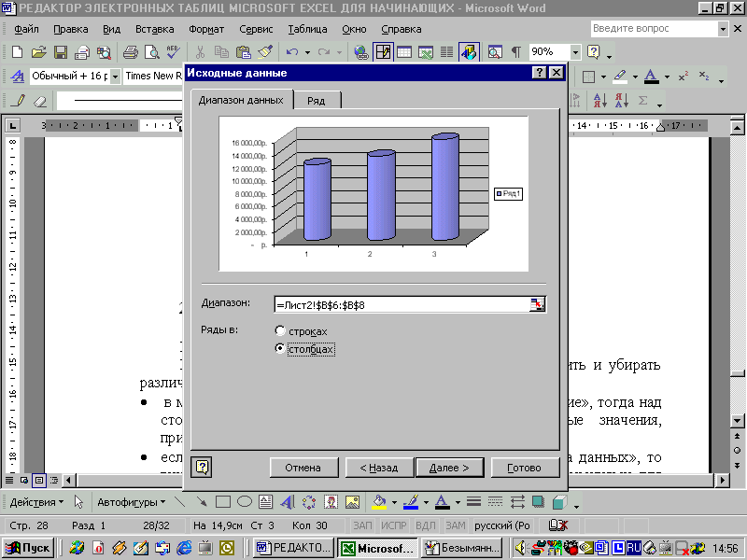Image resolution: width=747 pixels, height=560 pixels.
Task: Show paragraph marks pilcrow icon
Action: point(516,52)
